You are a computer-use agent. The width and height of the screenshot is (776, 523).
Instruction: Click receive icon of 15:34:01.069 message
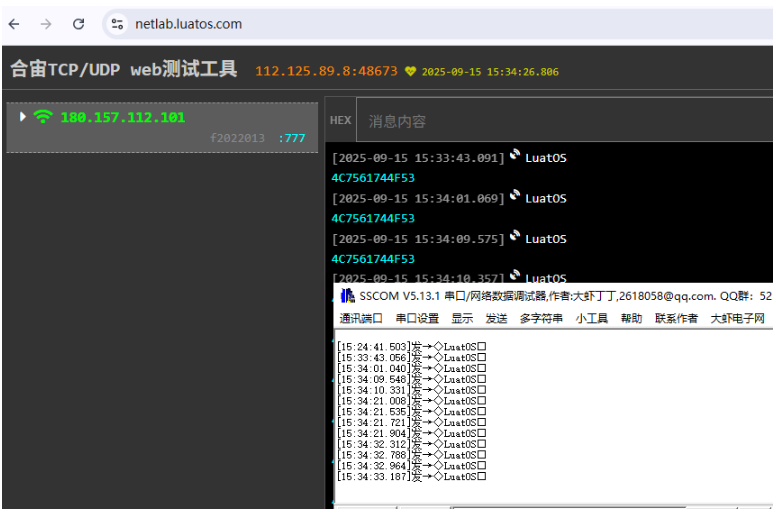pyautogui.click(x=515, y=195)
